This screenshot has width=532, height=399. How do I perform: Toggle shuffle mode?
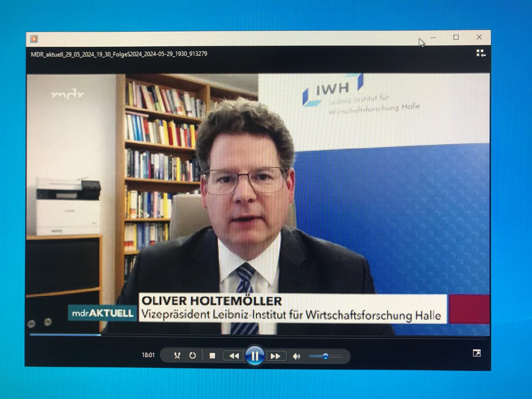click(177, 356)
